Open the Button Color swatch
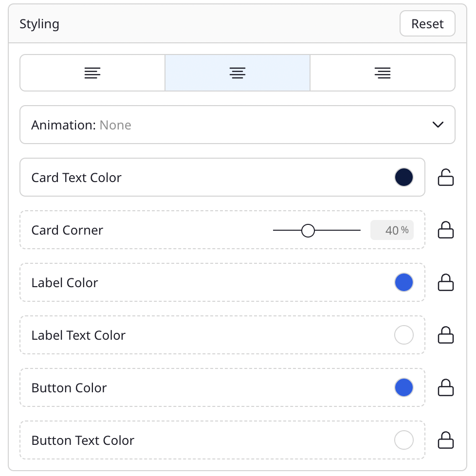Screen dimensions: 476x476 coord(403,387)
